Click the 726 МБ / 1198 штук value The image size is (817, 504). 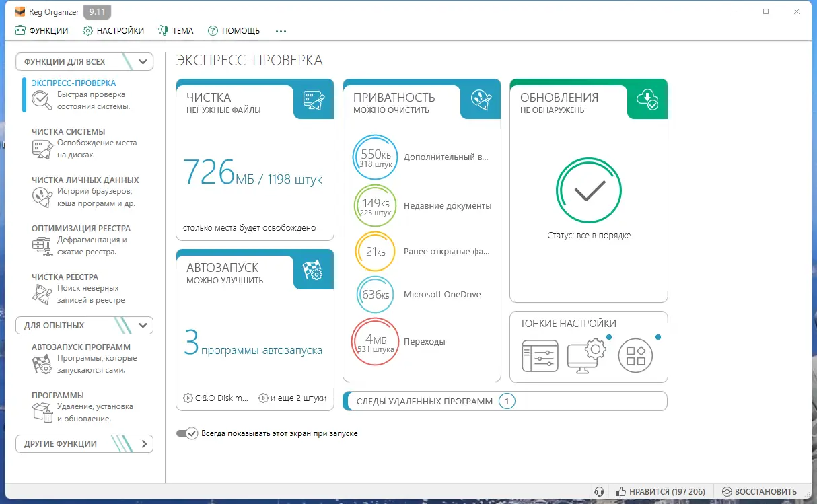[x=253, y=174]
